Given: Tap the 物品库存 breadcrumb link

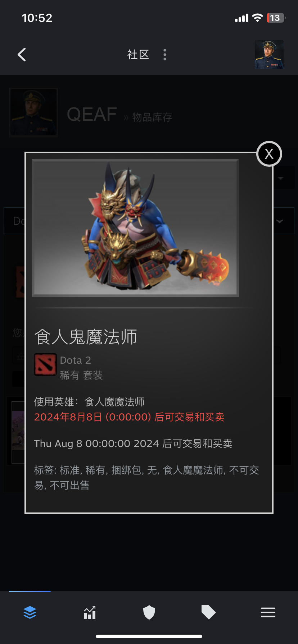Looking at the screenshot, I should [152, 117].
